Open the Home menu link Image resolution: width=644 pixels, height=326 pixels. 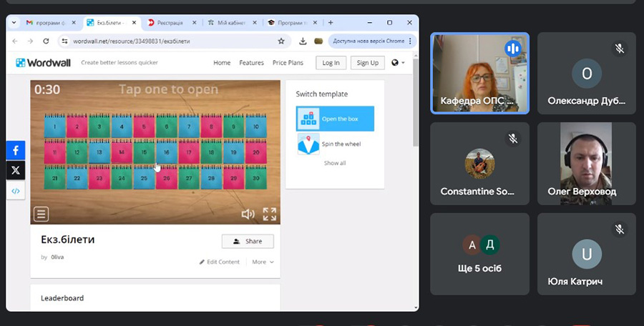pos(222,62)
